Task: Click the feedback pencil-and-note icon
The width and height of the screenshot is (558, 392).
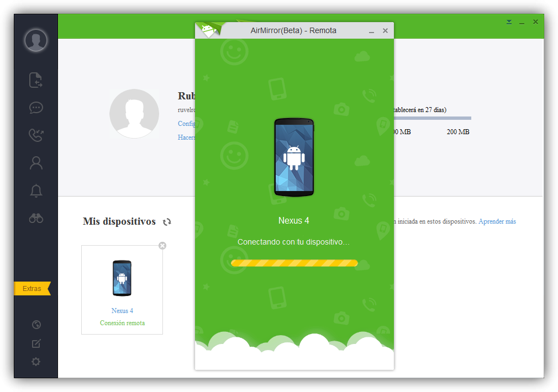Action: [x=36, y=343]
